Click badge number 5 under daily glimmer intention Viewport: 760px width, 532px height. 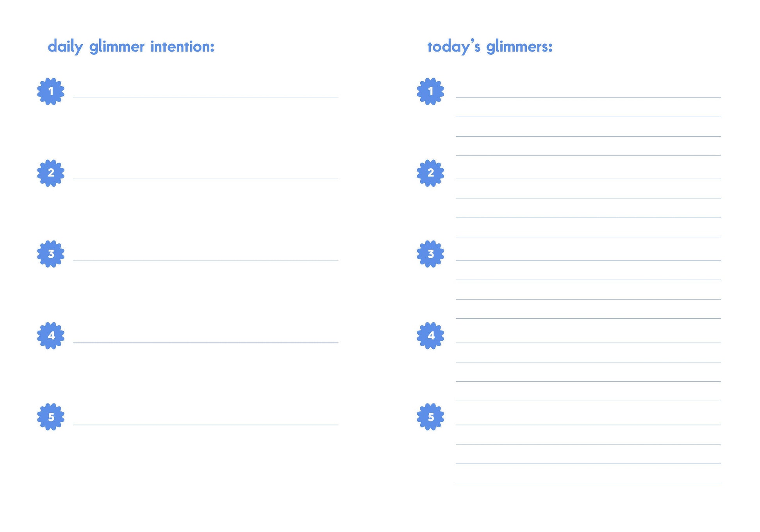(51, 417)
